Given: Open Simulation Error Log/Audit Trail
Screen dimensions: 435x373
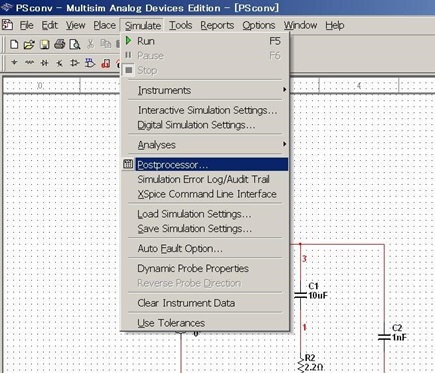Looking at the screenshot, I should click(205, 179).
